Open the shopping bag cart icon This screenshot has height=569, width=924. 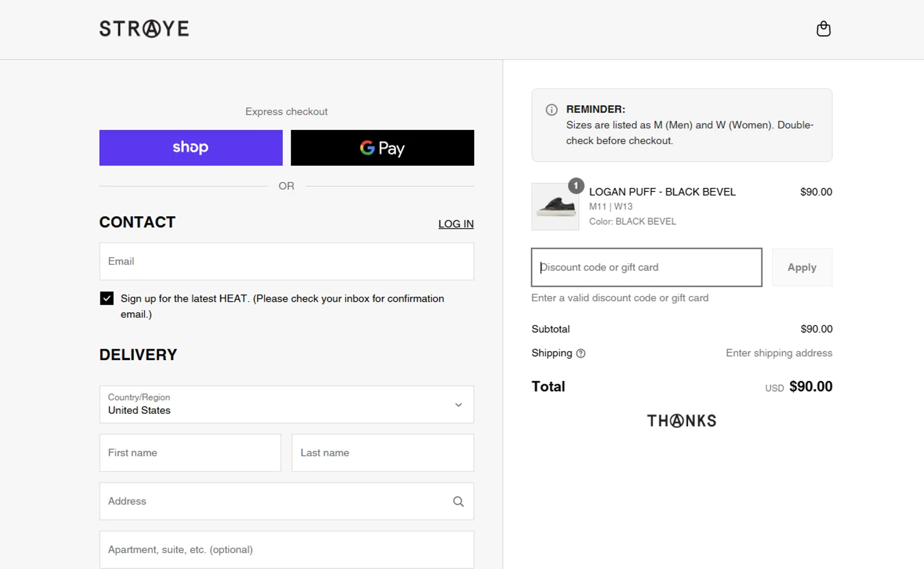click(823, 29)
